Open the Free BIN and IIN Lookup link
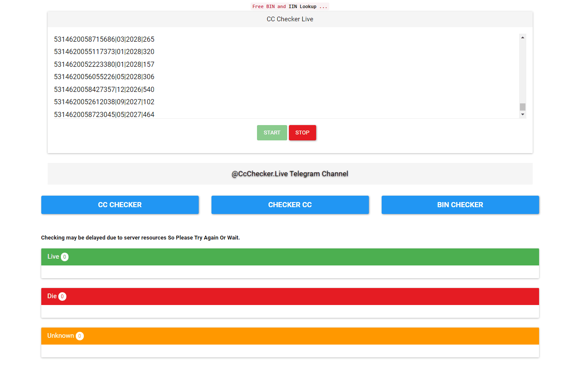Screen dimensions: 588x365 [x=290, y=6]
